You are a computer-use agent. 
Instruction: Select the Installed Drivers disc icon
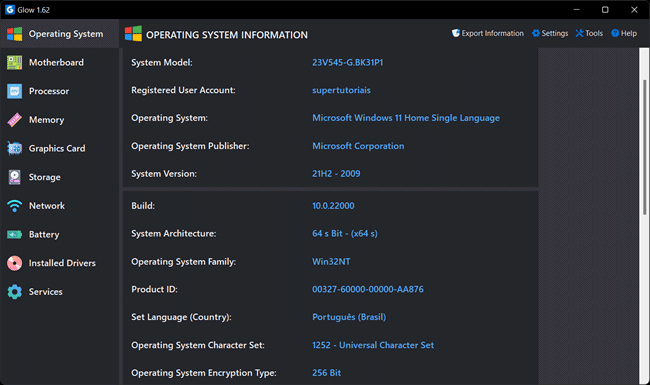pyautogui.click(x=15, y=263)
